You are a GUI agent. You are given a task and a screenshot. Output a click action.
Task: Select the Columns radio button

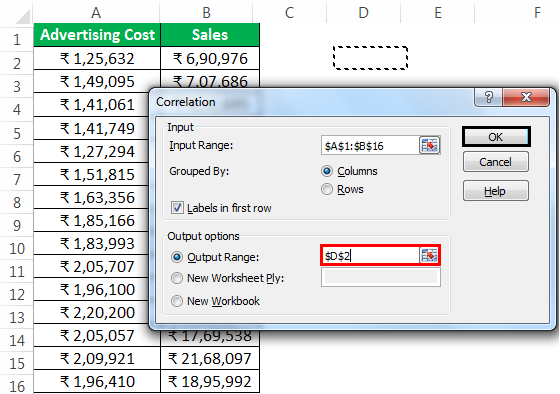pyautogui.click(x=327, y=171)
